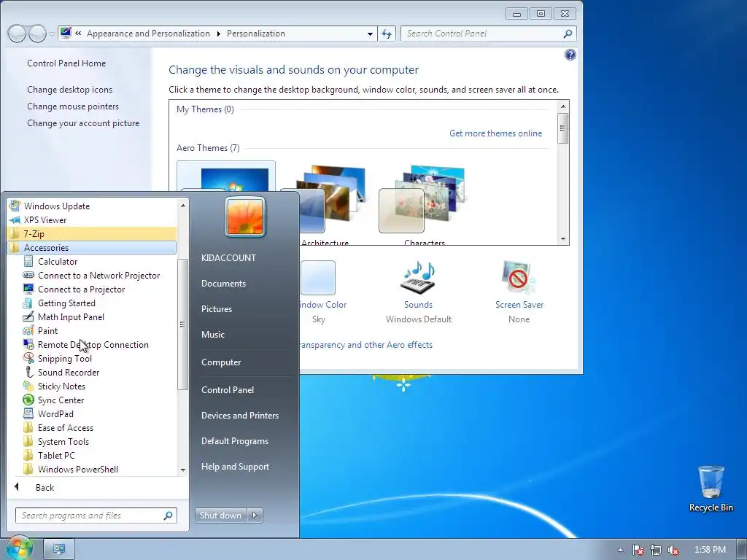Open Screen Saver settings icon
Viewport: 747px width, 560px height.
pyautogui.click(x=519, y=278)
